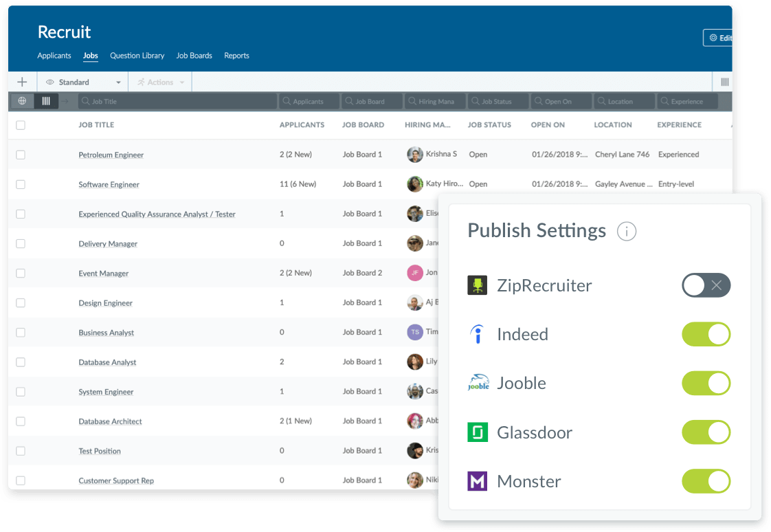This screenshot has width=771, height=532.
Task: Switch to the Applicants tab
Action: pyautogui.click(x=54, y=56)
